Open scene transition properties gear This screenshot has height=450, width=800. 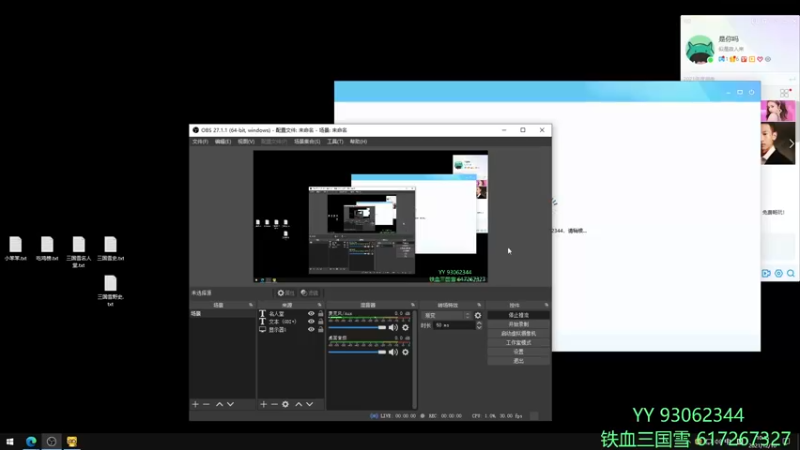(478, 315)
